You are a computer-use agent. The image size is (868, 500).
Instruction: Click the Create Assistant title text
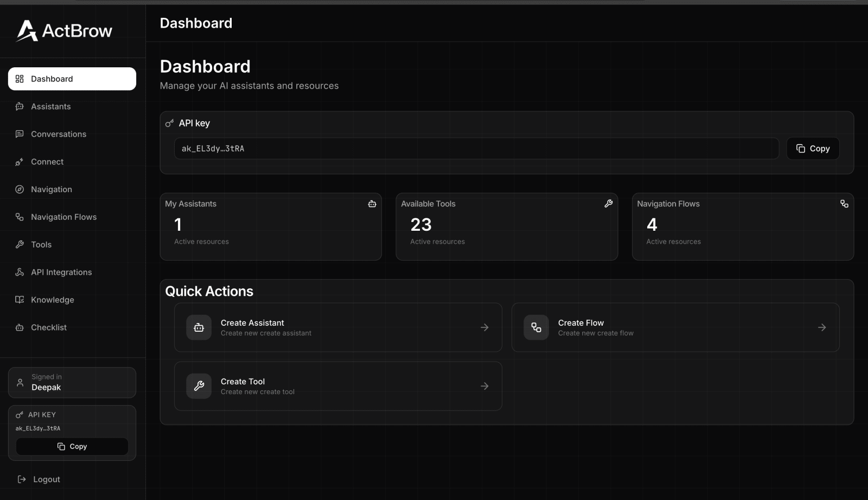click(252, 322)
